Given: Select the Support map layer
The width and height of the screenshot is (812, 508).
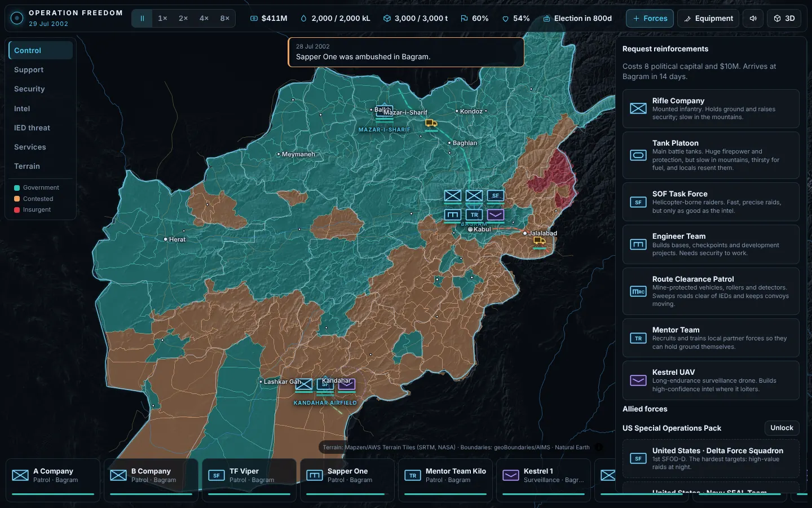Looking at the screenshot, I should [41, 69].
